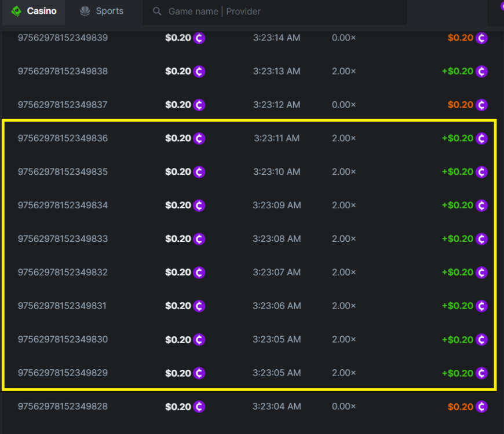Select bet ID 97562978152349828 row
Screen dimensions: 504x434
point(63,406)
